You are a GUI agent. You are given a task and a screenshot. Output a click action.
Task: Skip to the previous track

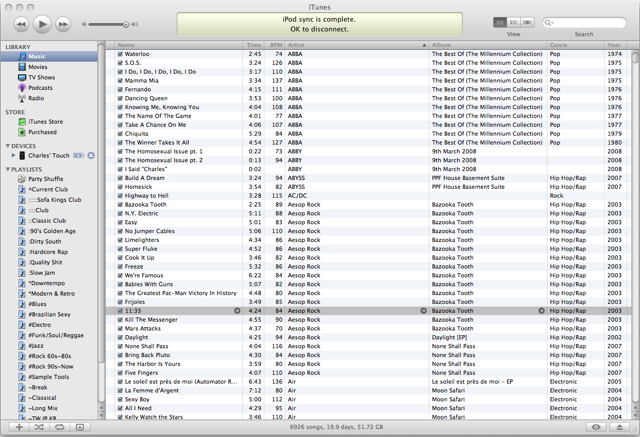[x=21, y=24]
